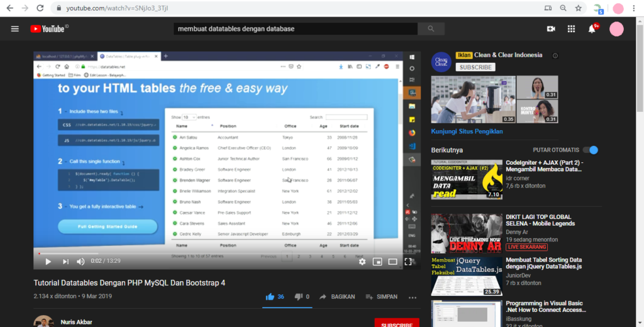Open the create video camera icon

(551, 29)
